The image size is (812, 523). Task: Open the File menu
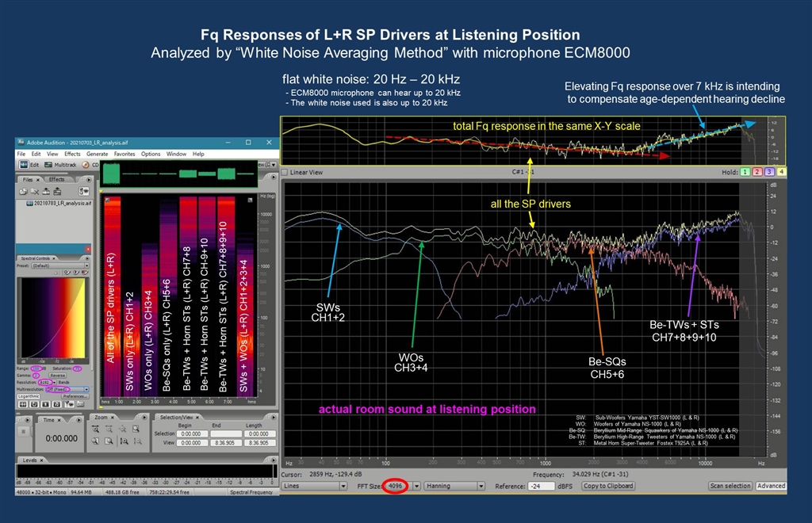click(21, 154)
